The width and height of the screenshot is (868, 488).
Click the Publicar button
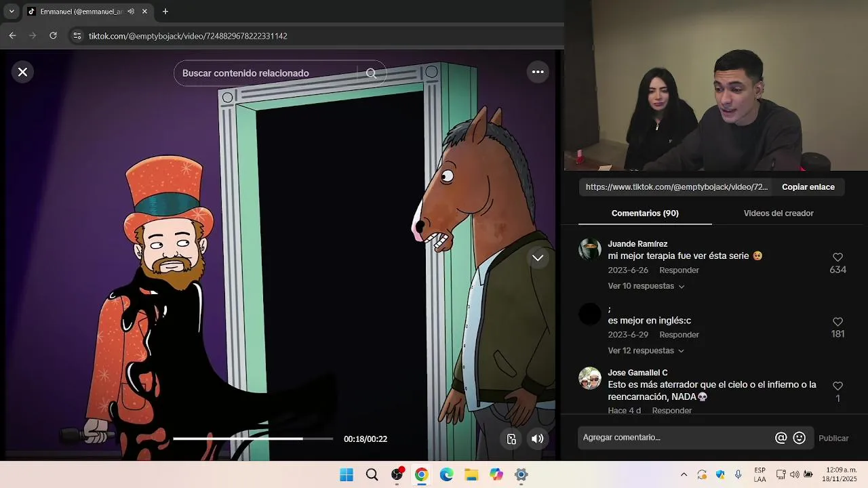point(833,439)
